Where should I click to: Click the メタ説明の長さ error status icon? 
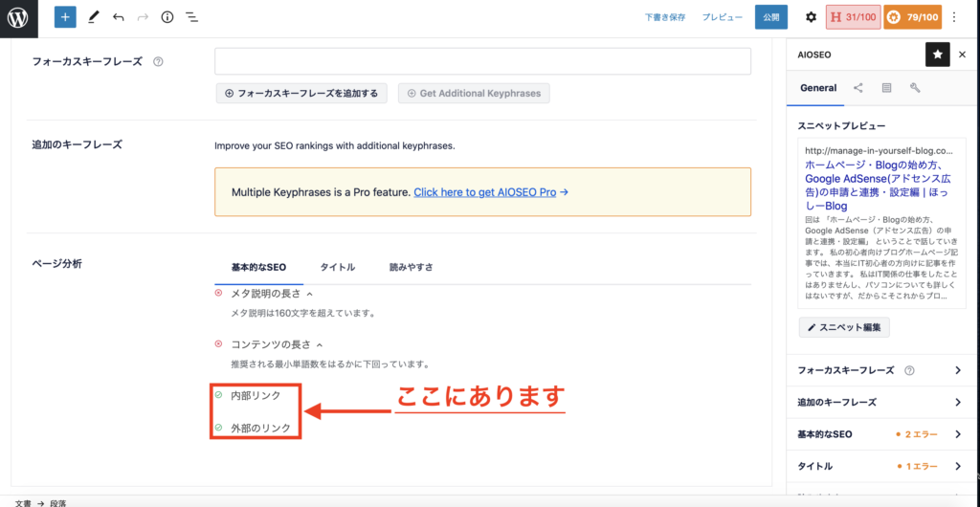pos(218,293)
